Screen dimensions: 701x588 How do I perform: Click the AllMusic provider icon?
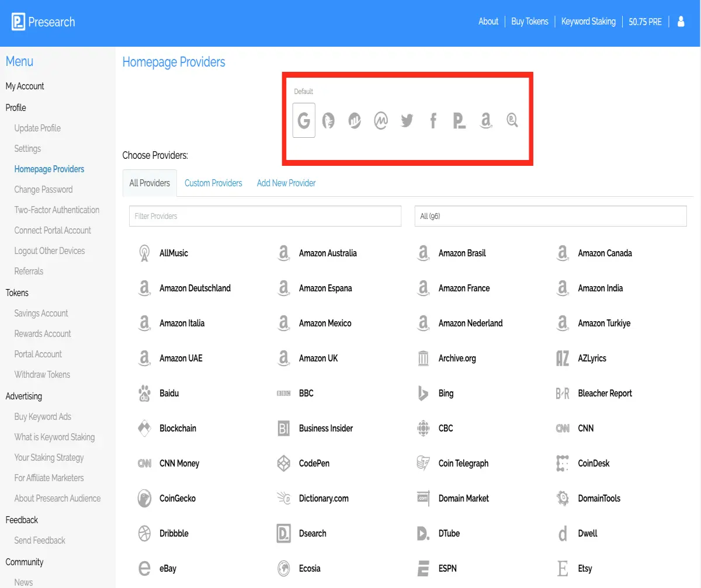coord(144,253)
